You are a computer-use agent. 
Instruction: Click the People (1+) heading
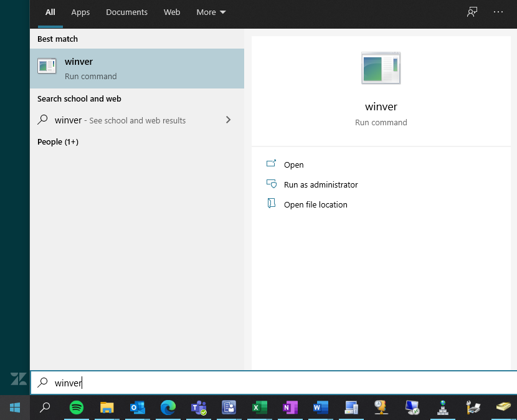58,142
